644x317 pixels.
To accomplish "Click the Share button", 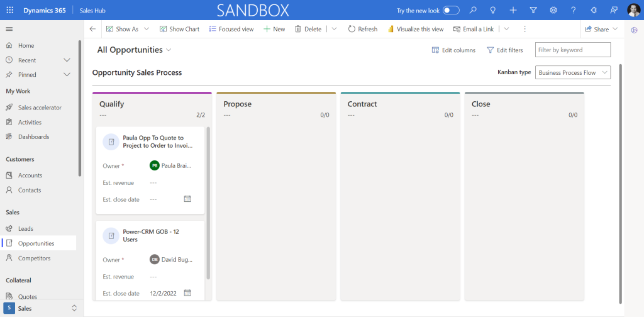I will pyautogui.click(x=602, y=29).
